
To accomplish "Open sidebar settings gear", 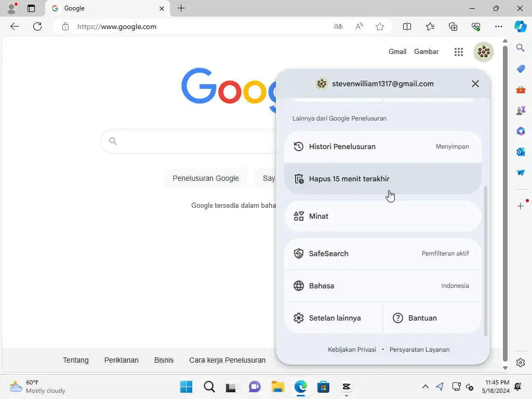I will [x=521, y=363].
